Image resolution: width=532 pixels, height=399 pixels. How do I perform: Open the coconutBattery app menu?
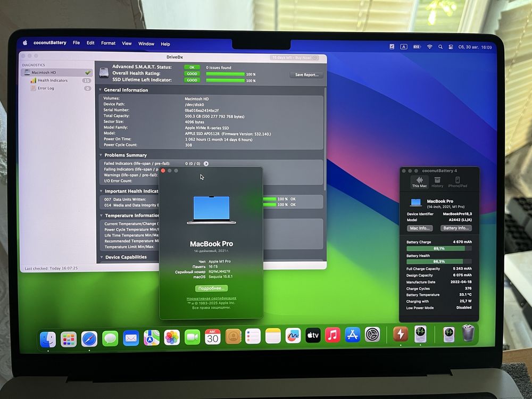[50, 43]
